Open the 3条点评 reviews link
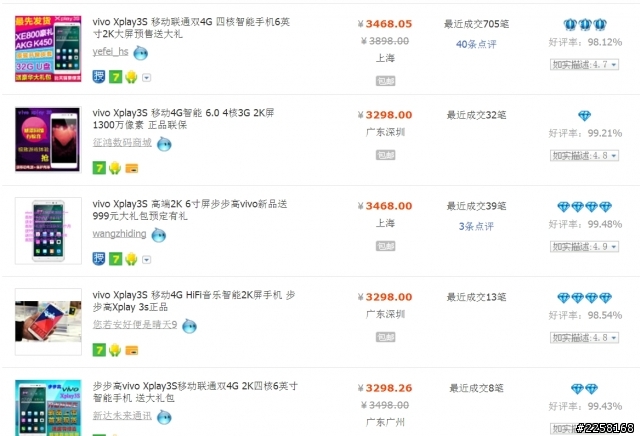The image size is (640, 436). pos(476,226)
